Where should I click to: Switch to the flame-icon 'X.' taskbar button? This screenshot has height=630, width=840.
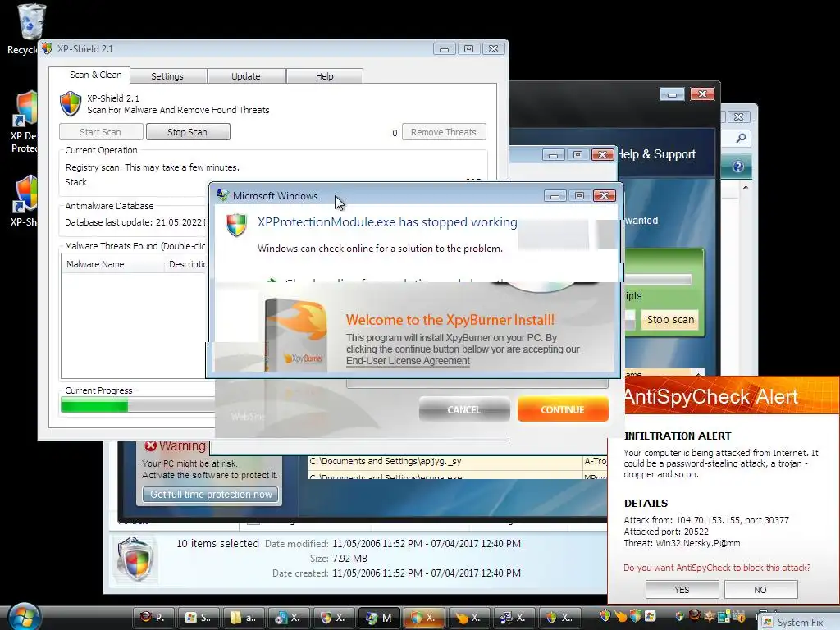tap(468, 618)
